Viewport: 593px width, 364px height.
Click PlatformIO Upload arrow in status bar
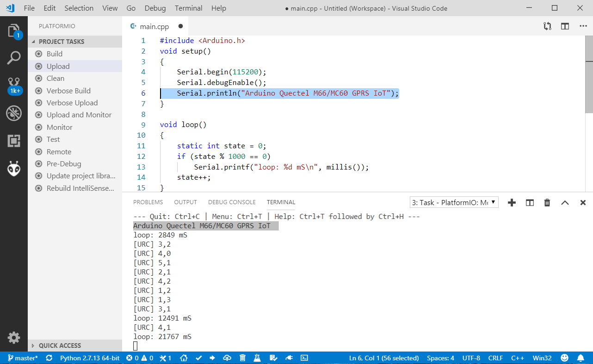(x=212, y=358)
